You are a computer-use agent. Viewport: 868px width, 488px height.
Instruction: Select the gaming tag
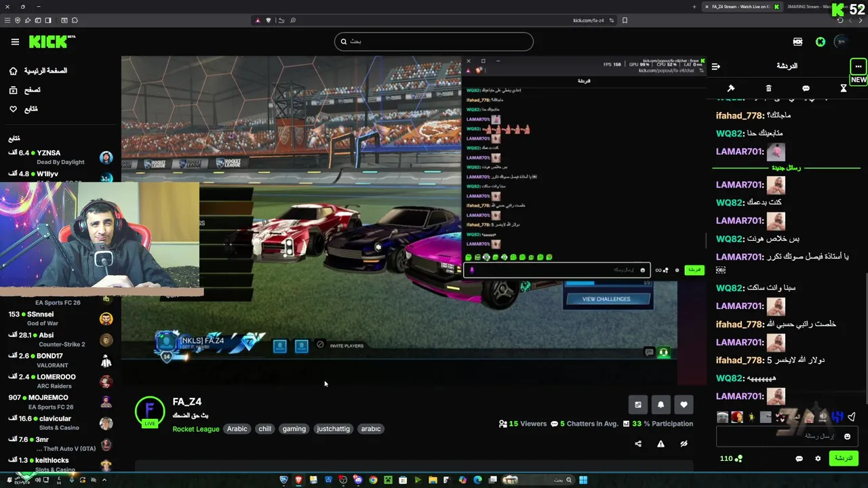click(294, 428)
